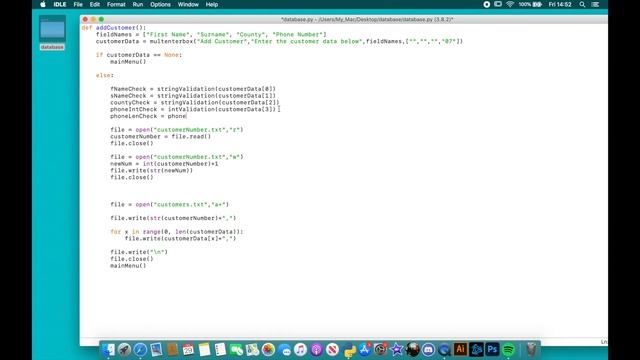Click 'newNum = int(customerNumber)+1' line
Viewport: 640px width, 360px height.
[x=164, y=164]
